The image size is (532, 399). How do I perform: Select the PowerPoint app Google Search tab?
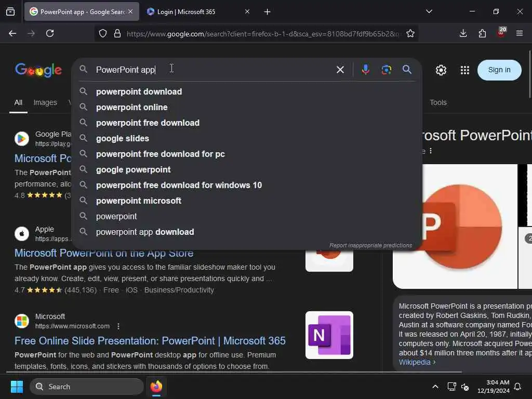pyautogui.click(x=82, y=11)
